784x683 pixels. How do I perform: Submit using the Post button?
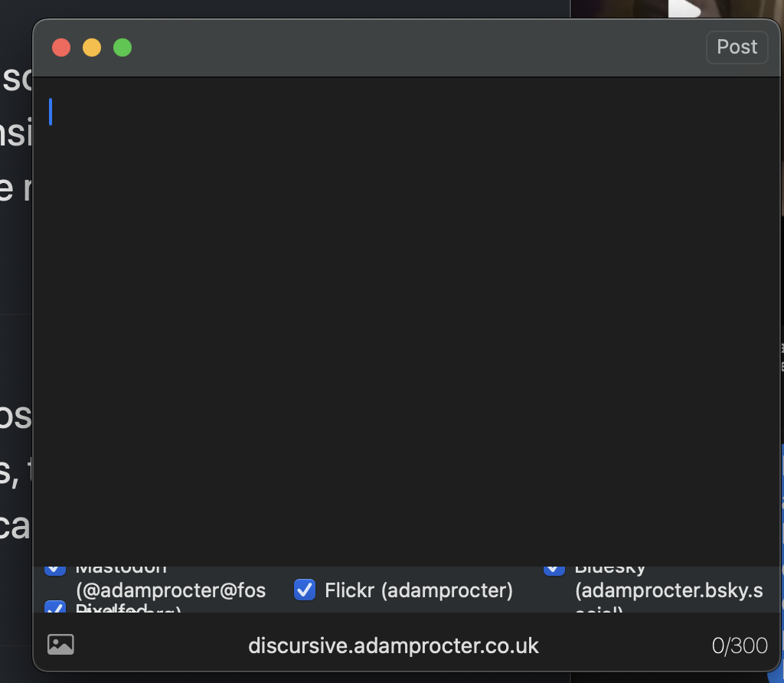(736, 47)
